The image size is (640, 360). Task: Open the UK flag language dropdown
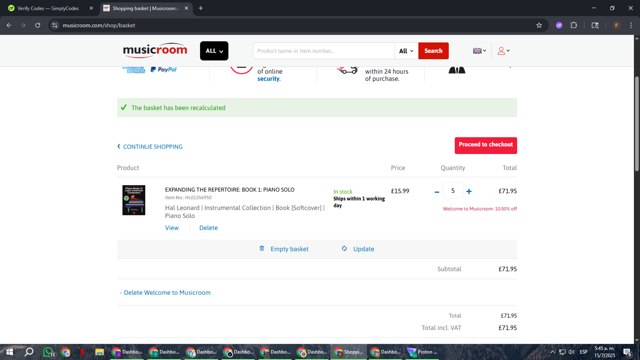click(x=479, y=51)
